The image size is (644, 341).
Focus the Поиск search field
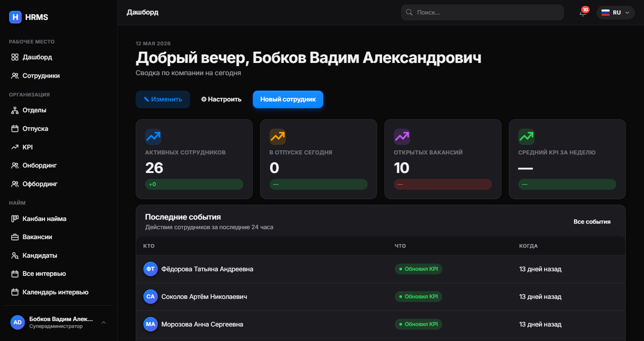483,13
